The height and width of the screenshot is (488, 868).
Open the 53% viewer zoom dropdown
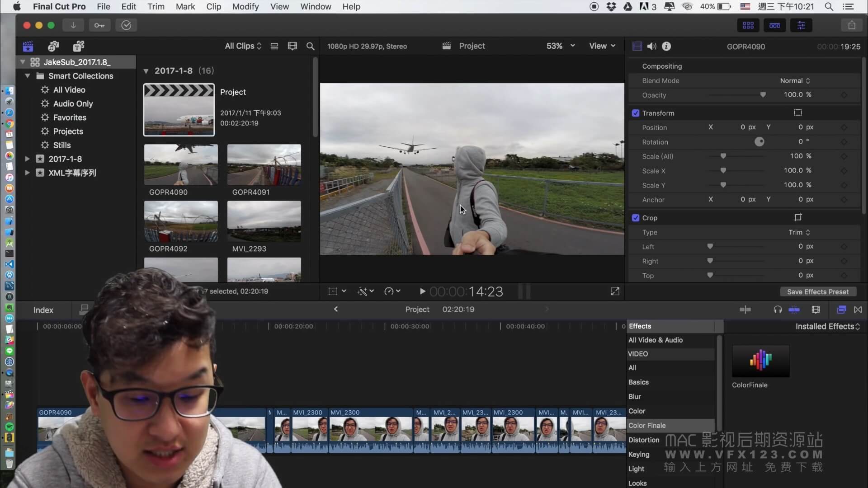click(x=561, y=46)
